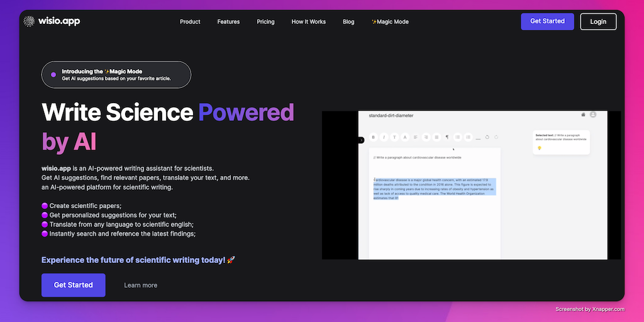
Task: Click the editor demo video preview
Action: click(472, 186)
